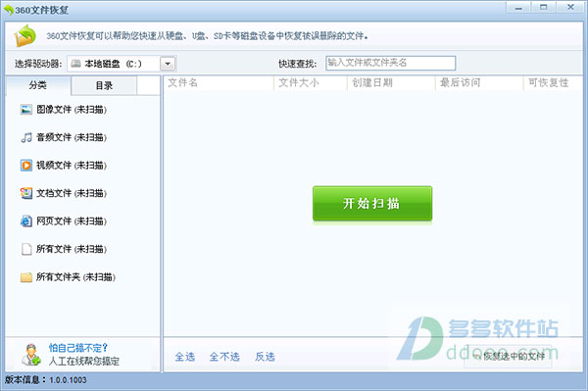
Task: Click the image files category icon
Action: 26,110
